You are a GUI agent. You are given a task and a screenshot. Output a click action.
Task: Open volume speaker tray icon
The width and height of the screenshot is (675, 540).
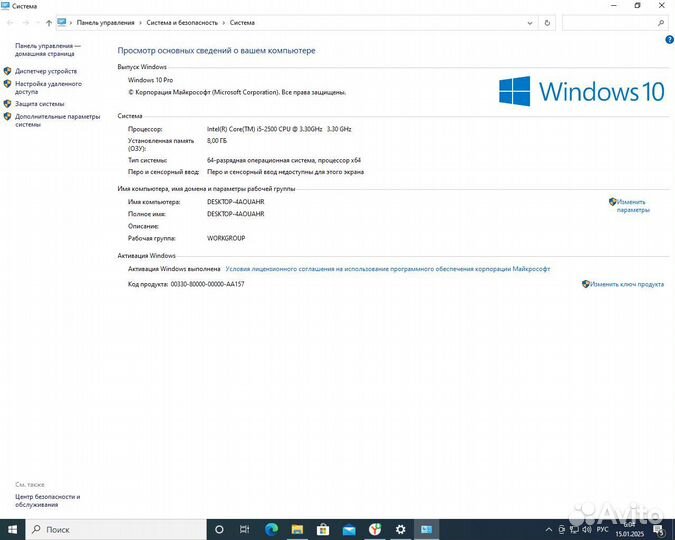(587, 530)
